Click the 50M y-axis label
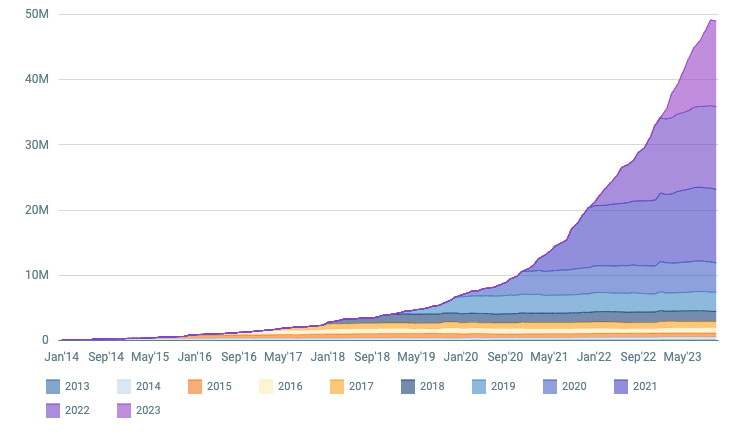 (36, 15)
